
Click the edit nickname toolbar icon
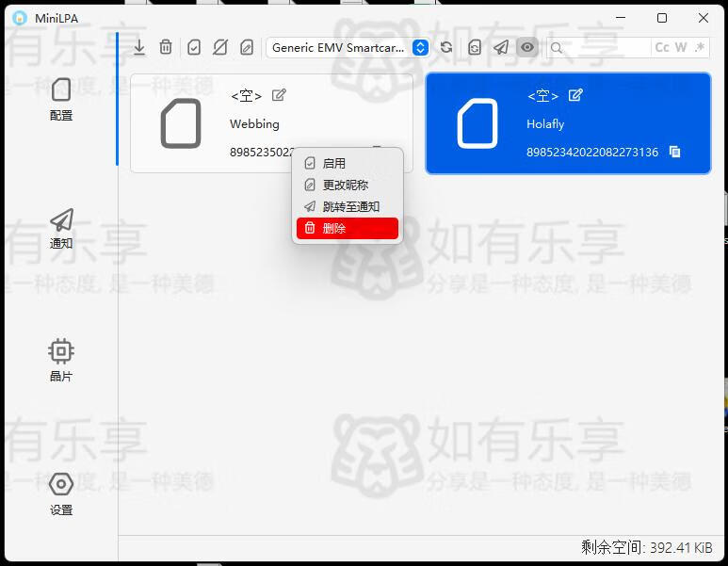click(247, 47)
